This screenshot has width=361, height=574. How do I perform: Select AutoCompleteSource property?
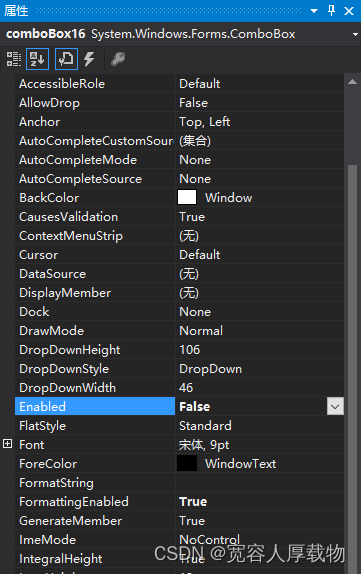[81, 179]
